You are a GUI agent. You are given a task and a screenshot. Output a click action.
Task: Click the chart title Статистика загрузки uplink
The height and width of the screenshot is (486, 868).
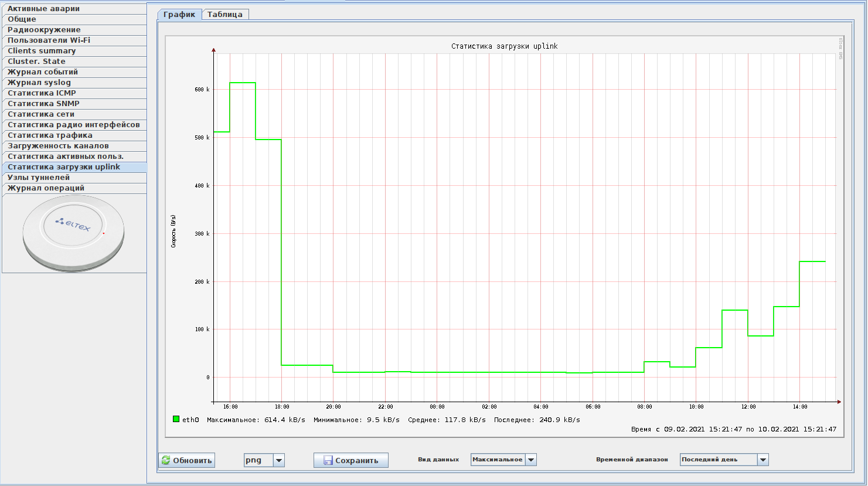[505, 46]
